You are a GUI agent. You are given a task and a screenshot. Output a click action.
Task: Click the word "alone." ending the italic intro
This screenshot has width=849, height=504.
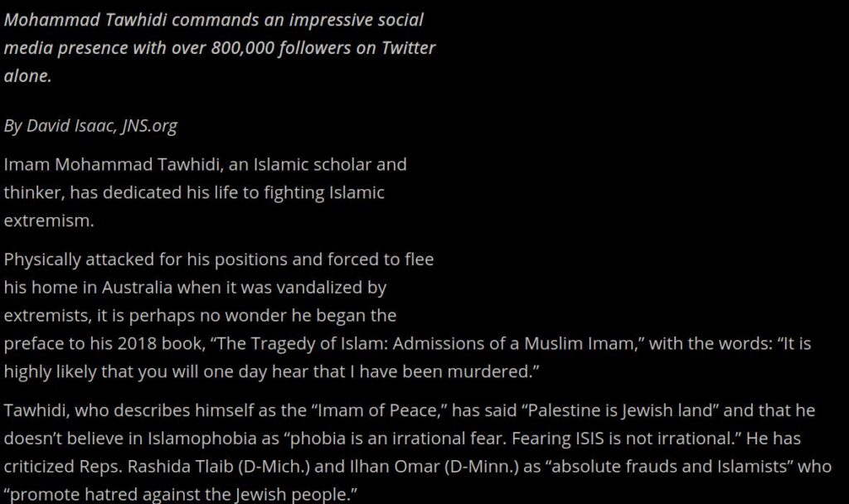27,75
